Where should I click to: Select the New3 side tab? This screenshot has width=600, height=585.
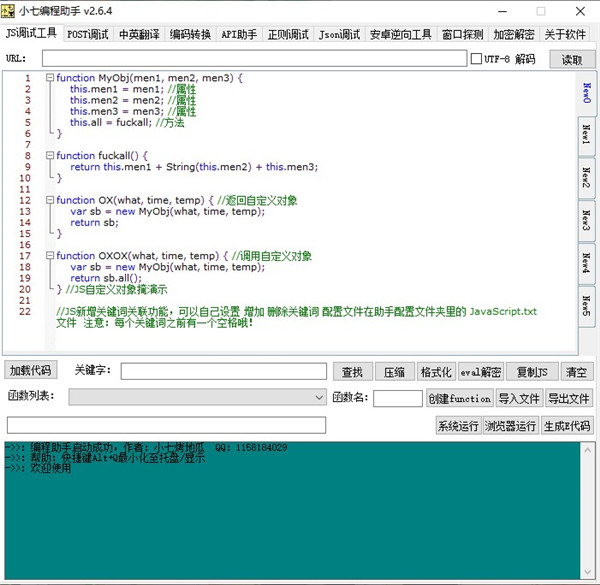click(x=587, y=220)
